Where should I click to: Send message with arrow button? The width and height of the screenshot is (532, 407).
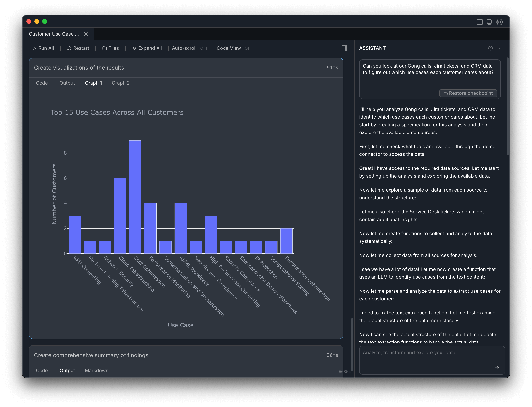[497, 368]
